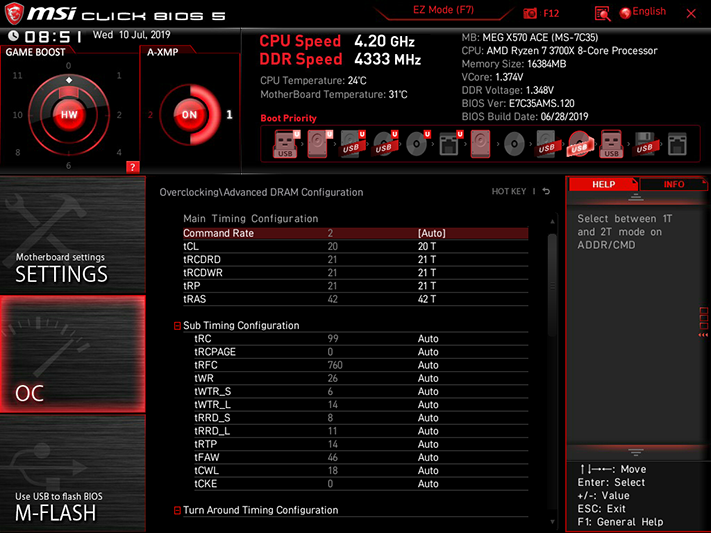Select the tRTP timing row

pyautogui.click(x=361, y=444)
